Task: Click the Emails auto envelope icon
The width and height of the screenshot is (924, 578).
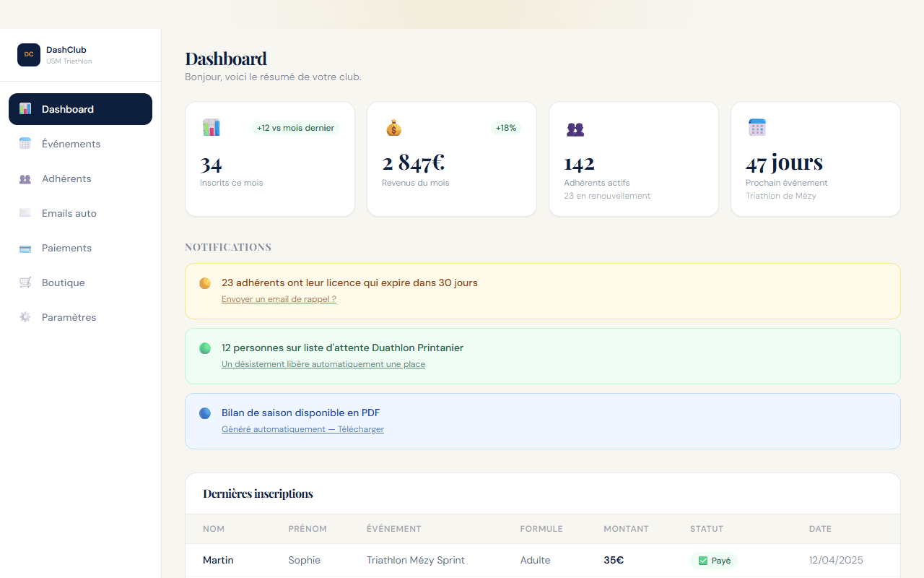Action: [25, 213]
